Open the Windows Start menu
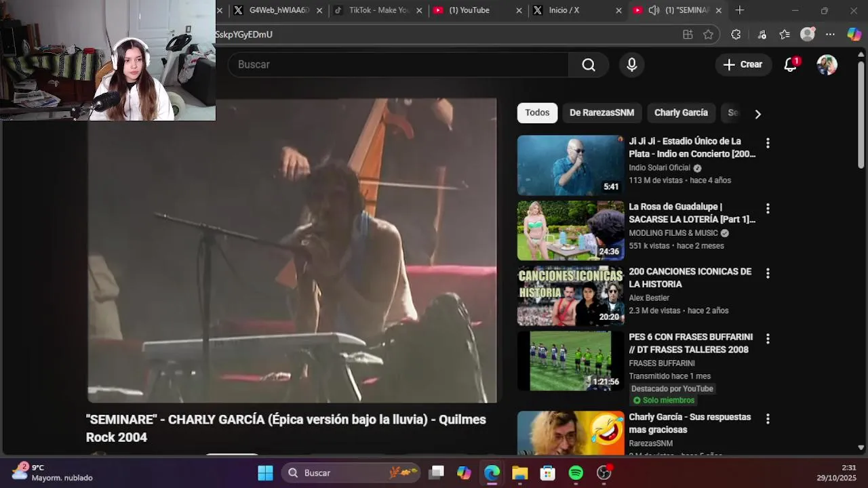Viewport: 868px width, 488px height. coord(265,473)
